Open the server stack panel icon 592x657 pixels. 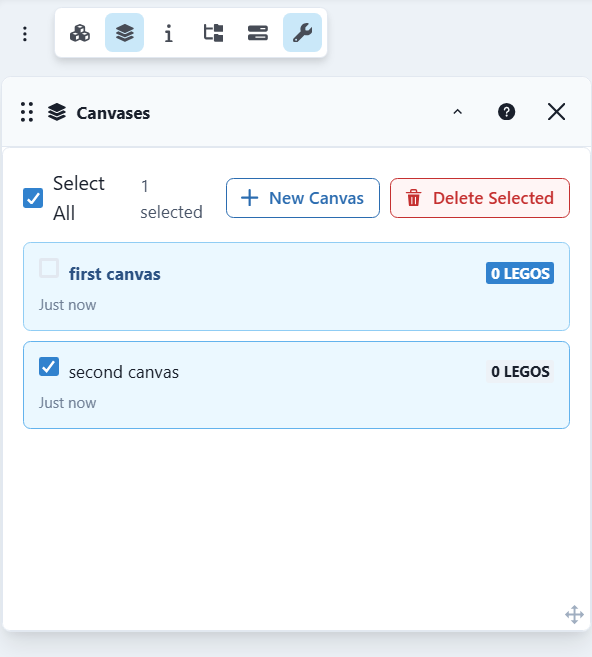(258, 33)
